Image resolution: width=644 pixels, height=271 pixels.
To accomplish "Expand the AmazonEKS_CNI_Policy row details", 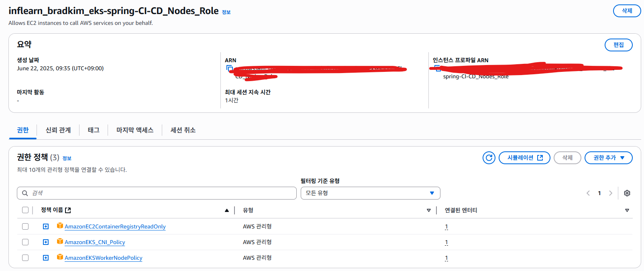I will click(x=46, y=242).
